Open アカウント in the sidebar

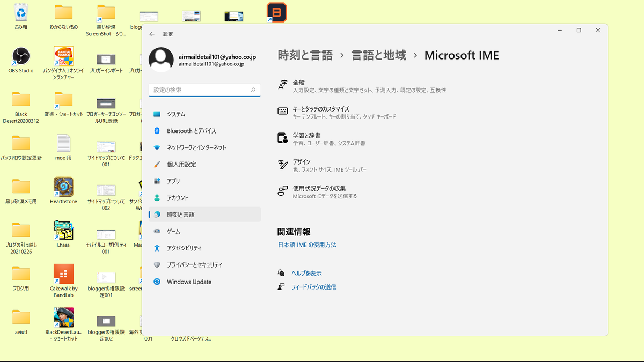[204, 198]
